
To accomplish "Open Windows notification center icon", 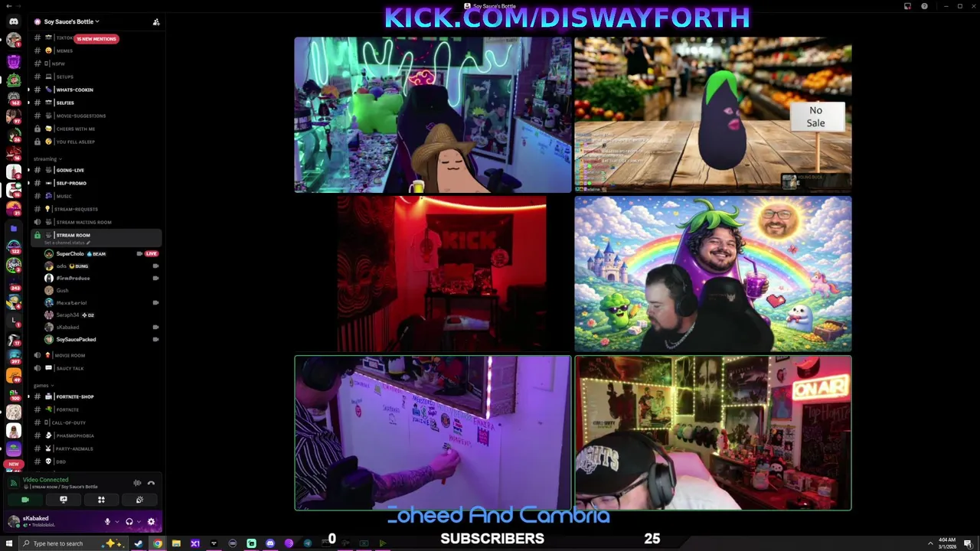I will 970,543.
